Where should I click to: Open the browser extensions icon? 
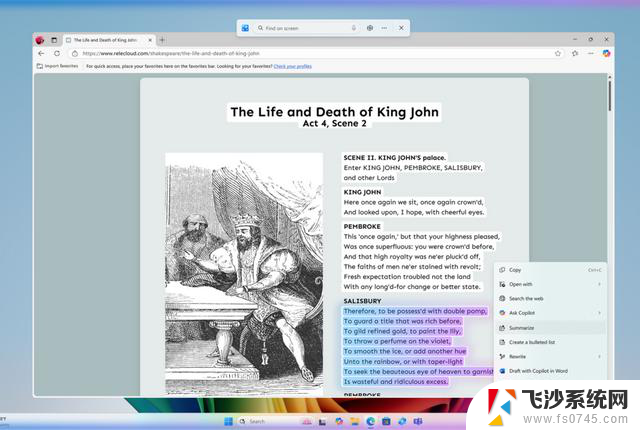[575, 53]
